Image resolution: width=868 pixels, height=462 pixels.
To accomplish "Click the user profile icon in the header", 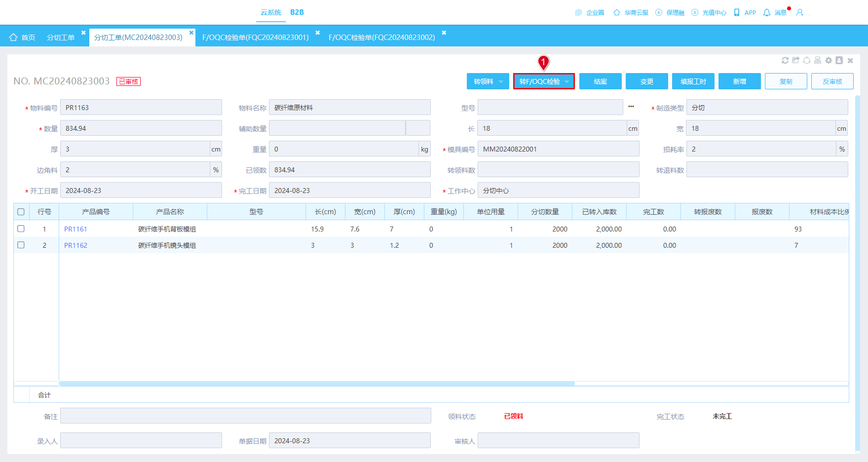I will 800,12.
